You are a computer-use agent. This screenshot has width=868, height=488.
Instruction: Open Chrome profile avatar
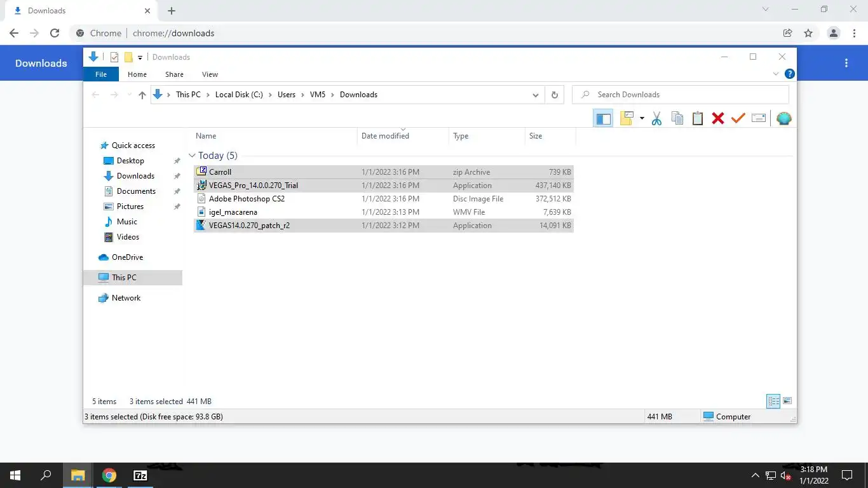click(x=834, y=33)
